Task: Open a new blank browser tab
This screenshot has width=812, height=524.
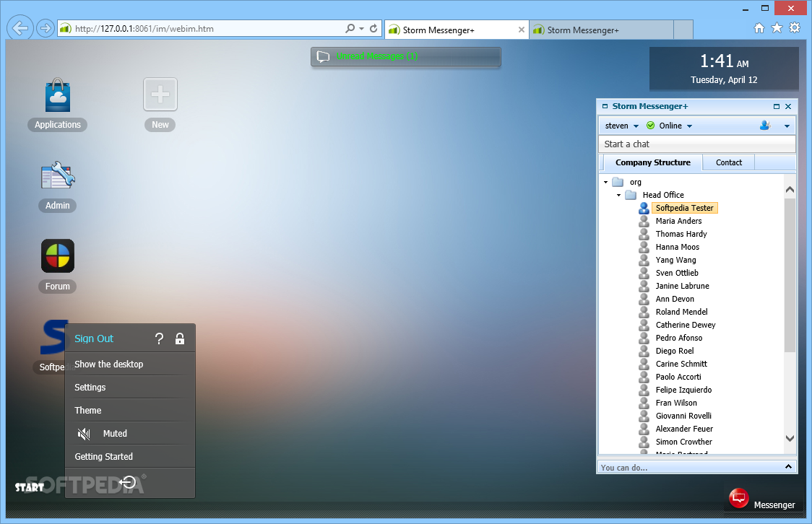Action: (683, 30)
